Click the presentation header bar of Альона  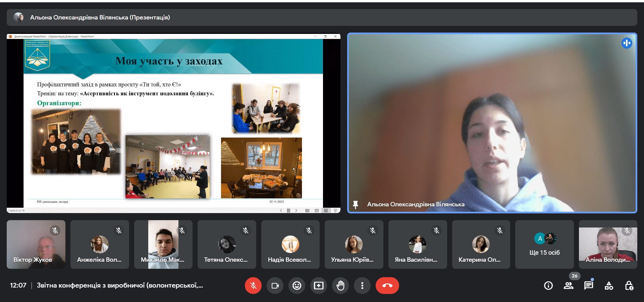322,17
